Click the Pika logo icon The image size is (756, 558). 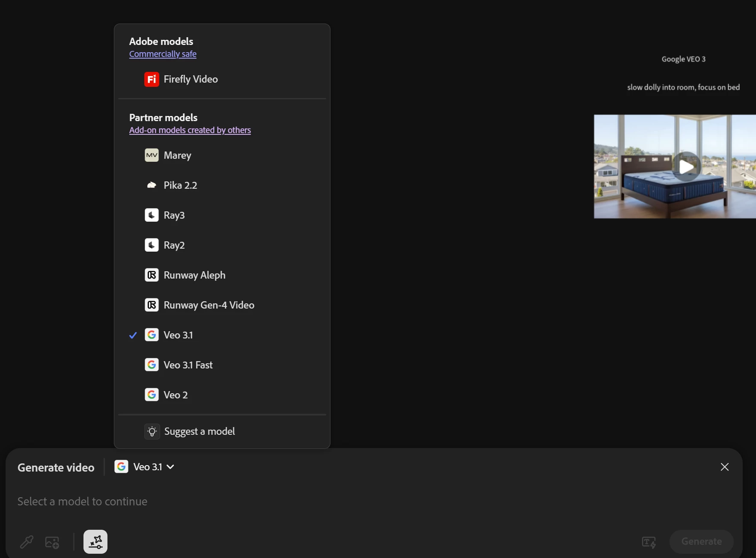click(x=152, y=185)
